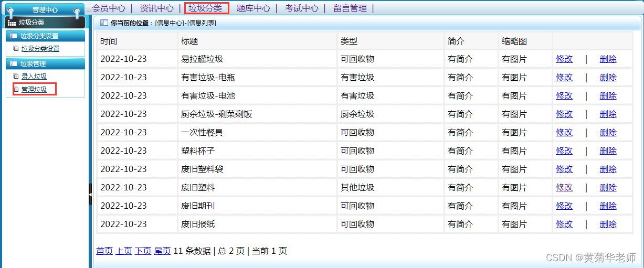Edit the 有害垃圾-电瓶 entry
644x268 pixels.
pyautogui.click(x=564, y=78)
